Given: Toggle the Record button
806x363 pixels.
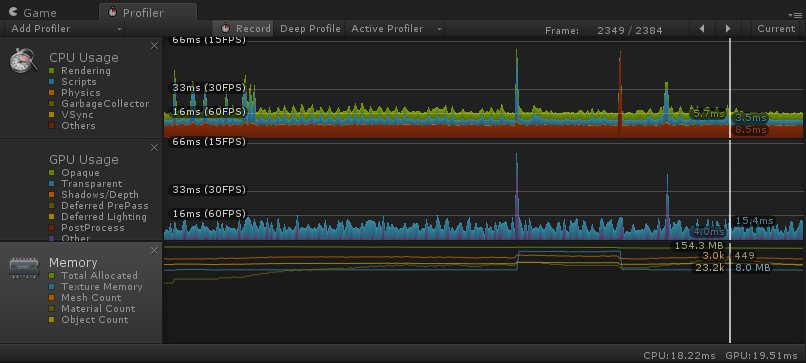Looking at the screenshot, I should click(x=245, y=29).
